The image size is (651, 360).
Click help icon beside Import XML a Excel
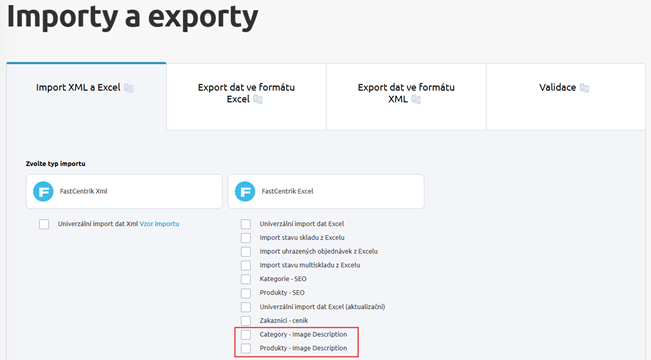[129, 88]
